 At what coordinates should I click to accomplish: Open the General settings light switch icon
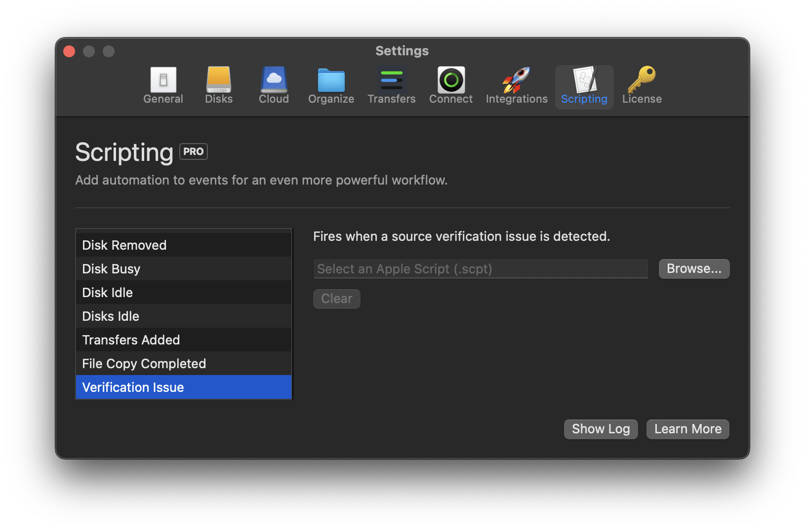tap(163, 80)
